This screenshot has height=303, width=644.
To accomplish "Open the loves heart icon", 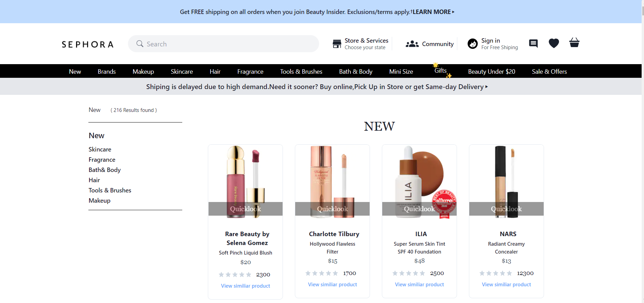I will (554, 43).
